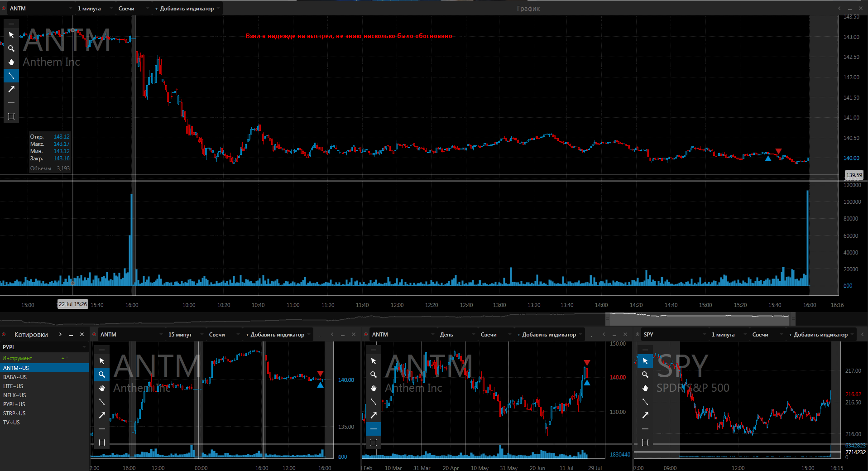Select hand tool in 15-minute ANTM chart
Viewport: 868px width, 471px height.
(102, 388)
